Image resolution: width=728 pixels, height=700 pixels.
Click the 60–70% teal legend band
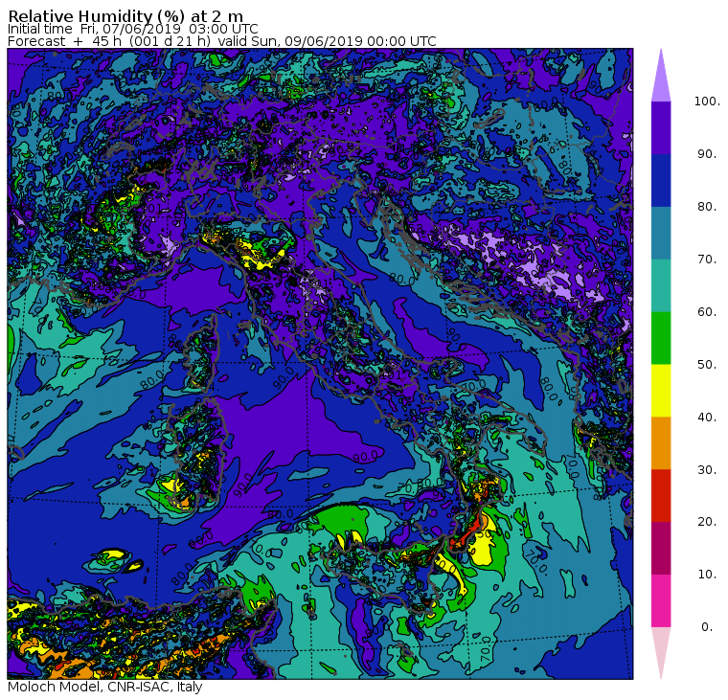661,285
